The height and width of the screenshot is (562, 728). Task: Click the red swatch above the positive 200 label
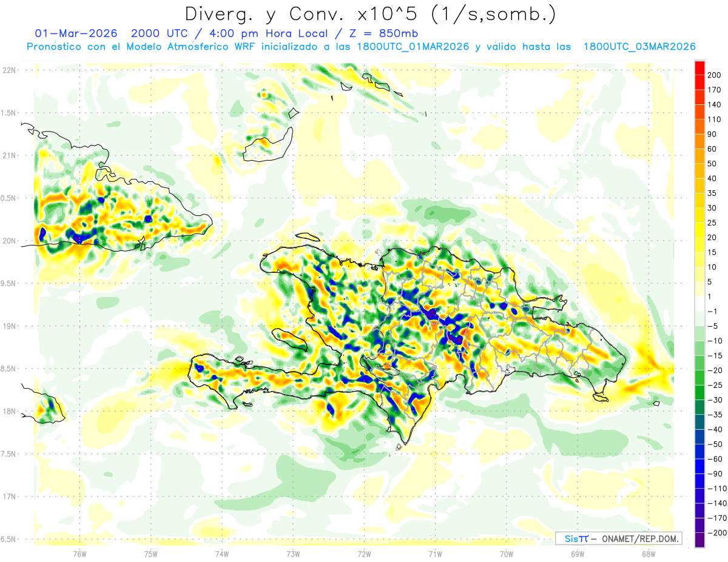pos(699,67)
